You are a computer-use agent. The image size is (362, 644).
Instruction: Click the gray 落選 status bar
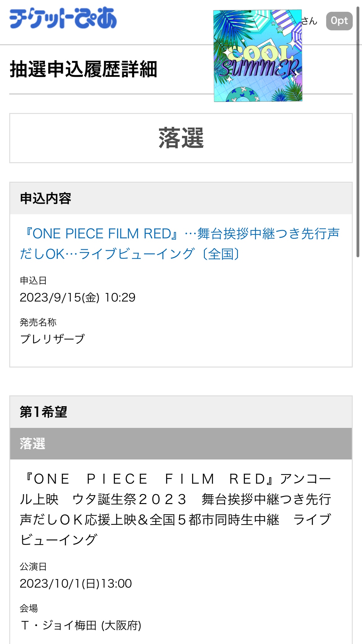tap(181, 444)
